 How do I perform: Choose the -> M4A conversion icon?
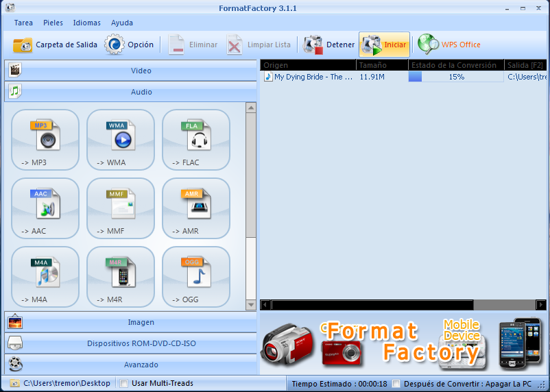pyautogui.click(x=45, y=277)
